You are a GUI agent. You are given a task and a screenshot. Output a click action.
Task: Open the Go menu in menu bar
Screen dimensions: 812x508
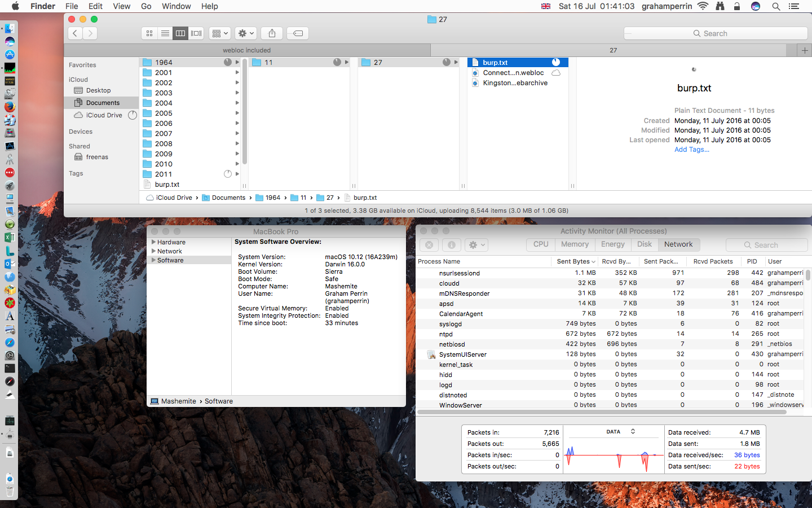coord(146,6)
